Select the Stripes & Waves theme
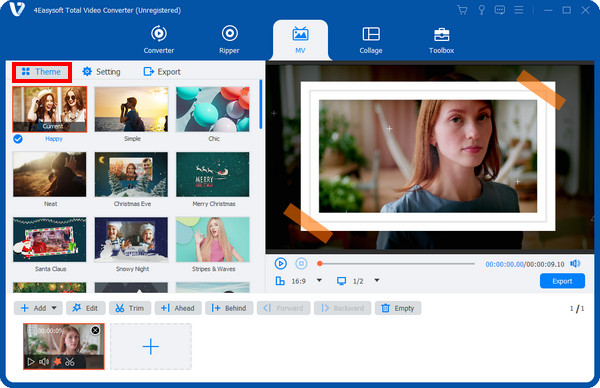The width and height of the screenshot is (600, 388). 213,240
